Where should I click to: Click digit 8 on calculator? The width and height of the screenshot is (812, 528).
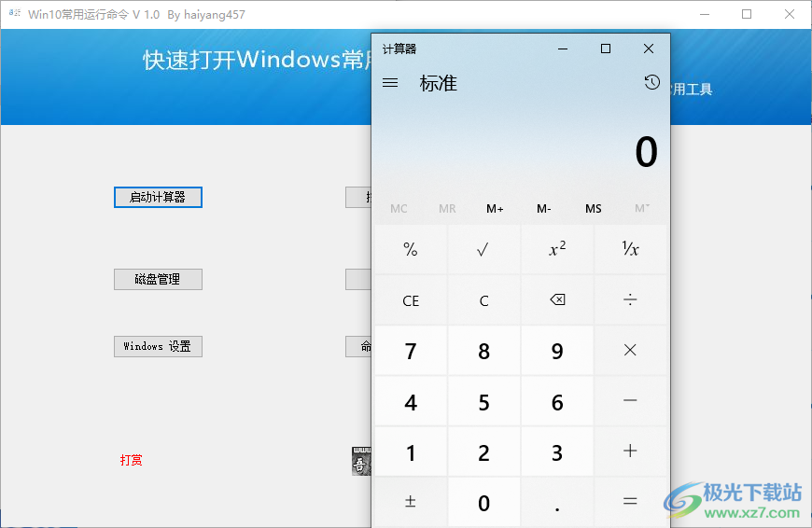click(x=483, y=351)
